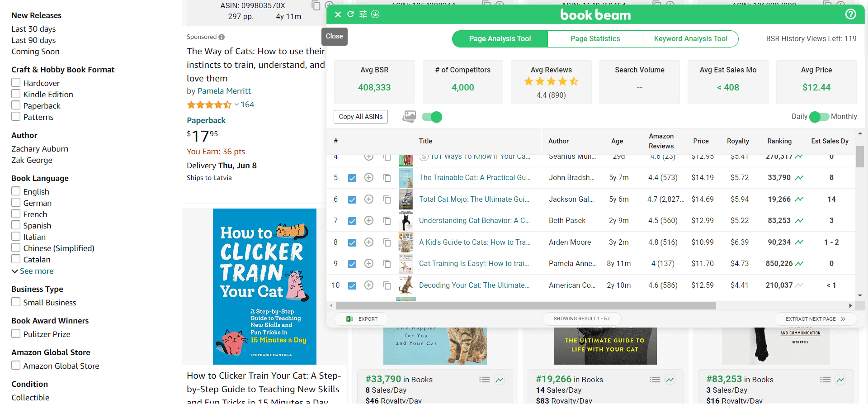The width and height of the screenshot is (868, 404).
Task: Open Book Beam filter settings sliders icon
Action: coord(363,14)
